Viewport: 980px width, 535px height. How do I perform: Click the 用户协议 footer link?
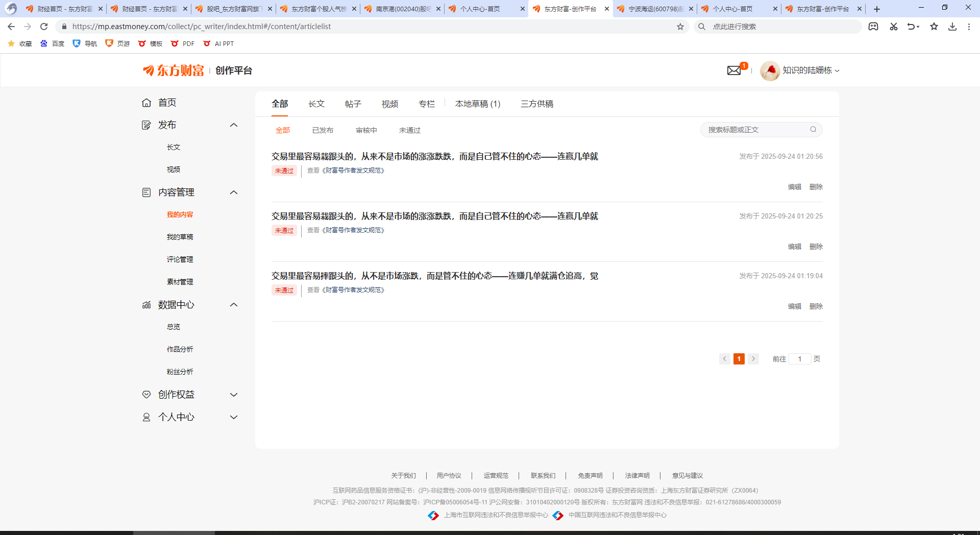(449, 476)
